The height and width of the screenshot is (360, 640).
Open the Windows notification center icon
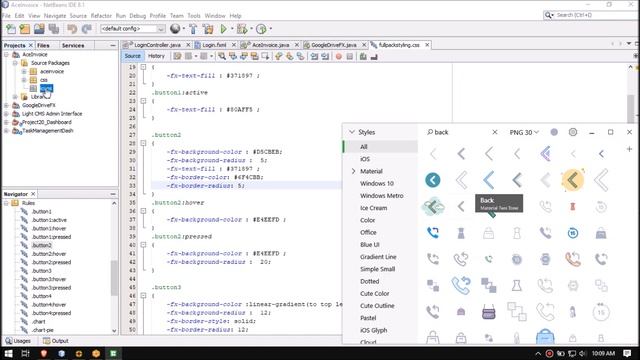(627, 353)
